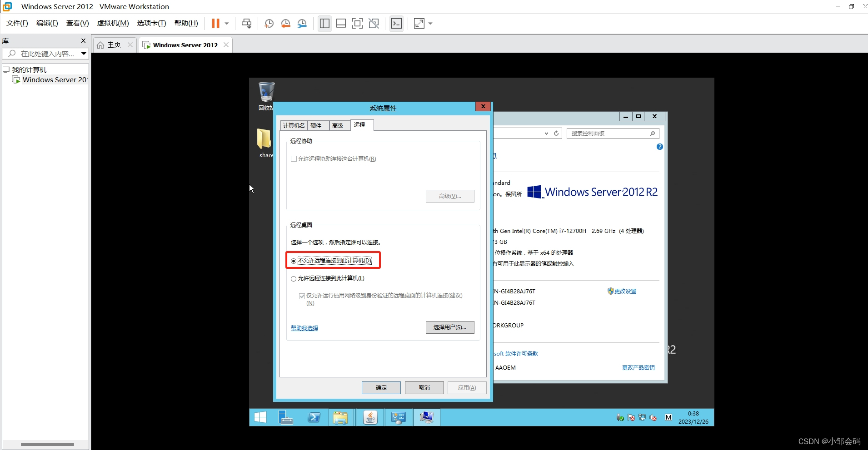Expand the control panel address dropdown
Screen dimensions: 868x450
coord(546,134)
